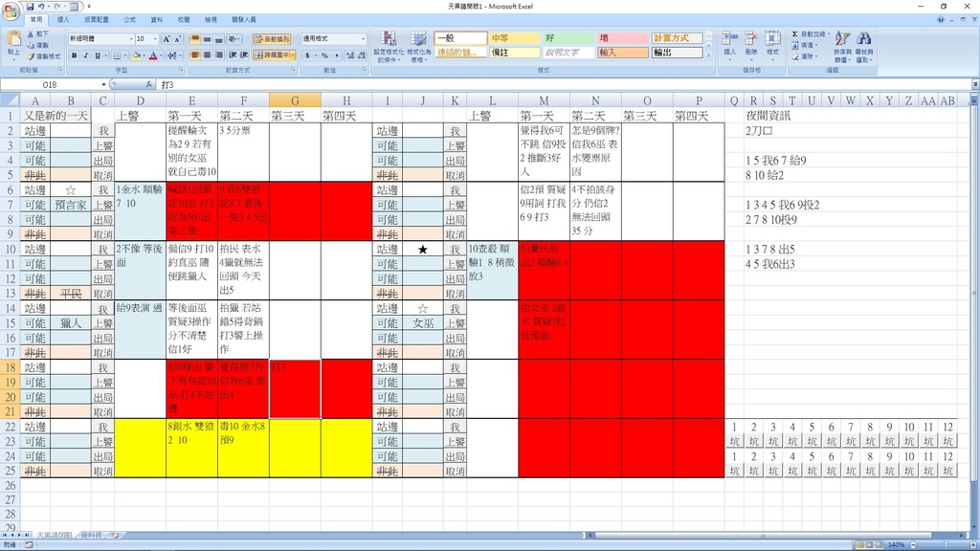
Task: Expand the cell styles gallery More arrow
Action: tap(709, 55)
